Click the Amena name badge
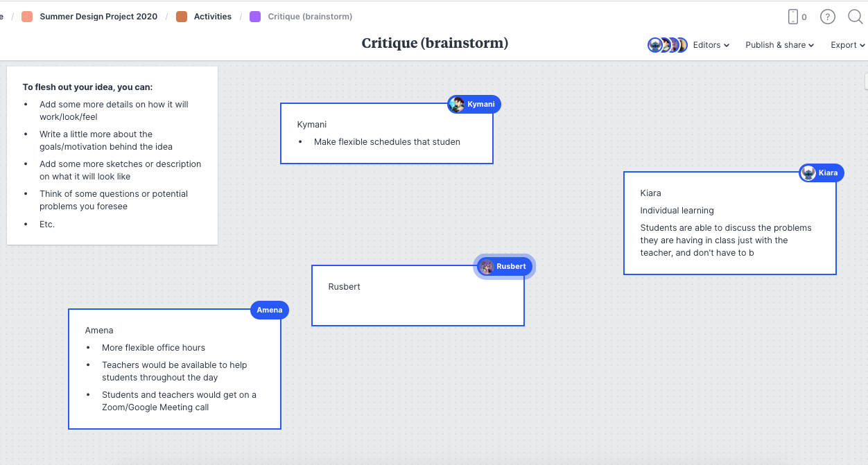Viewport: 868px width, 465px height. pos(270,310)
